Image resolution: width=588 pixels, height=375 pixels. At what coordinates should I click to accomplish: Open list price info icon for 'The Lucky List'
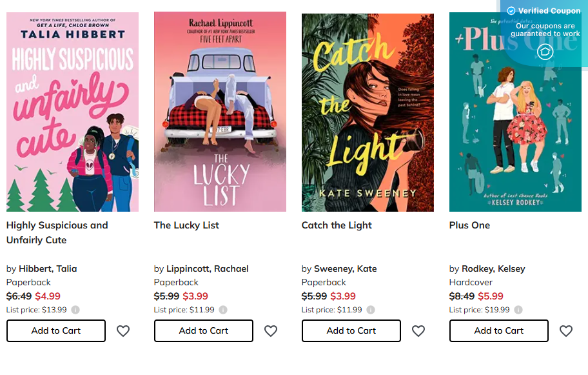tap(223, 309)
